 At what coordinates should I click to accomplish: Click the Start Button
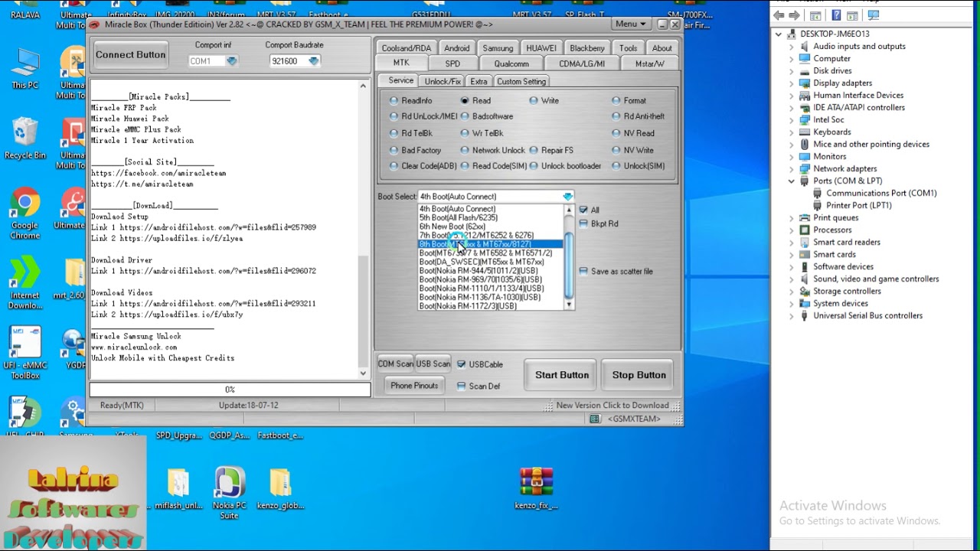(562, 375)
